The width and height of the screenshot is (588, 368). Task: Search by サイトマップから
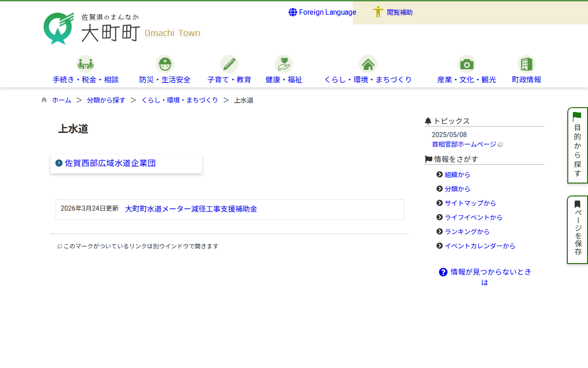tap(470, 203)
